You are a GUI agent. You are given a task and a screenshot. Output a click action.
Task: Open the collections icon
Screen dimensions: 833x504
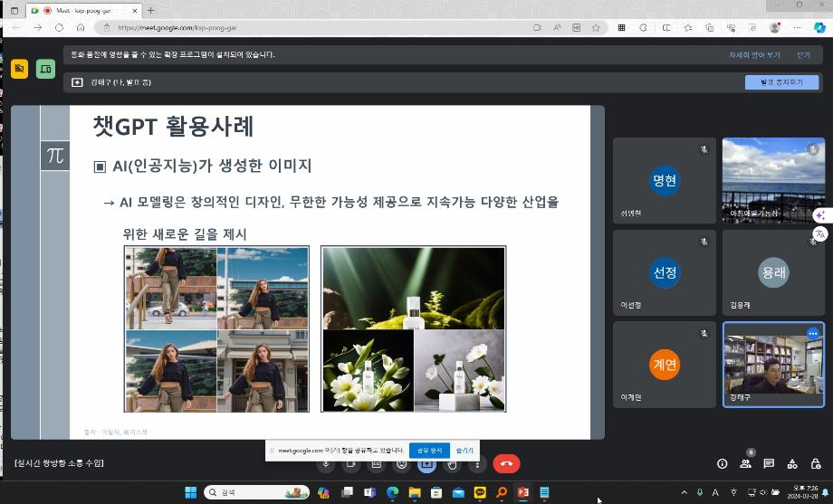point(709,28)
